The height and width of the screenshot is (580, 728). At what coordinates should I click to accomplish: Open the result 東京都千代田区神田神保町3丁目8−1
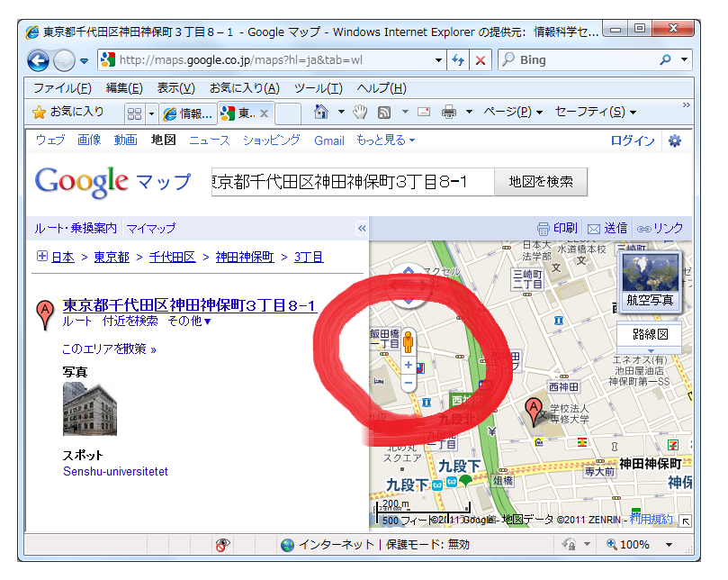tap(190, 305)
